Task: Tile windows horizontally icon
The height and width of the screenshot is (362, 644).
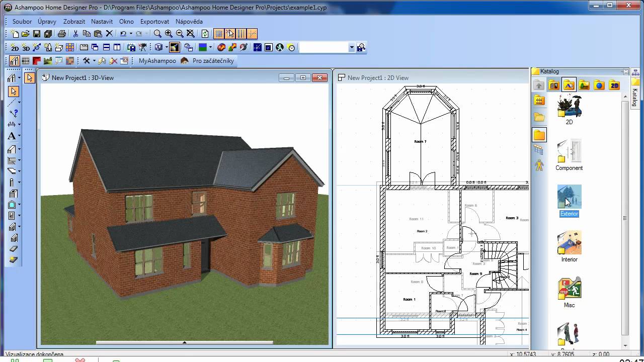Action: click(106, 47)
